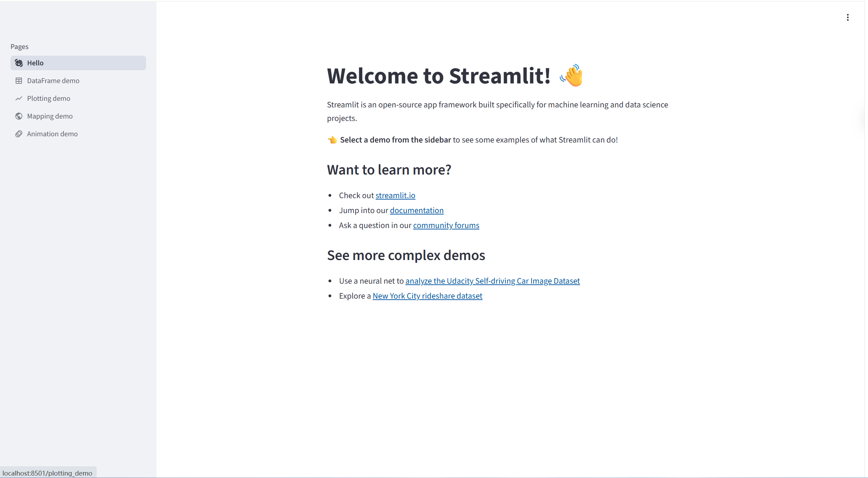Viewport: 868px width, 478px height.
Task: Follow the documentation link
Action: pos(416,210)
